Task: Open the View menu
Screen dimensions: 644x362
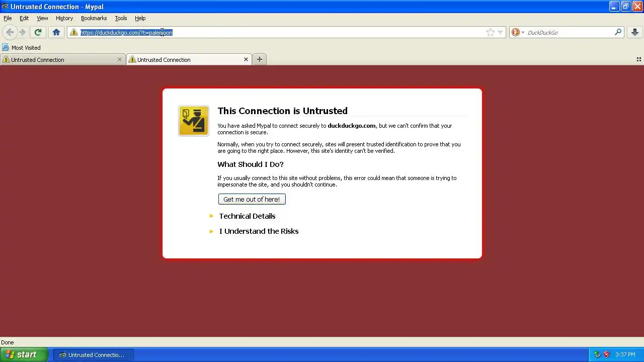Action: [x=42, y=18]
